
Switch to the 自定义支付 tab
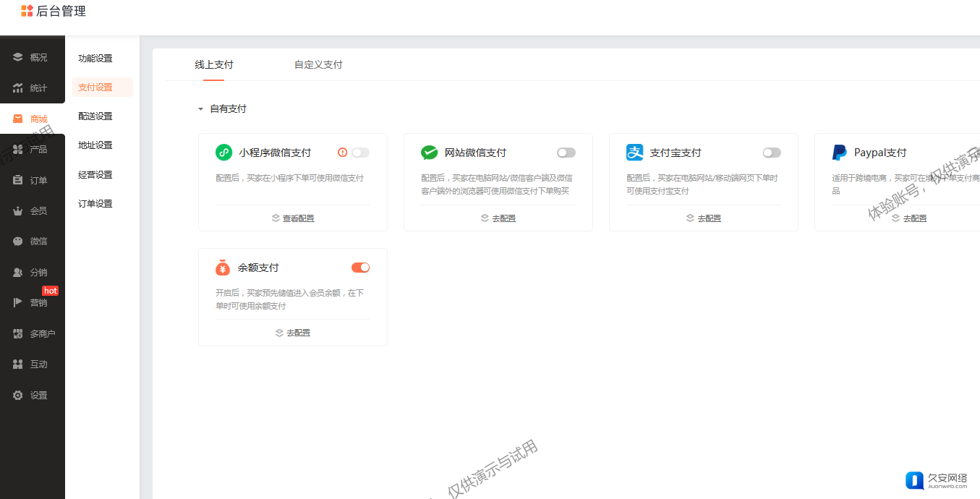tap(318, 65)
